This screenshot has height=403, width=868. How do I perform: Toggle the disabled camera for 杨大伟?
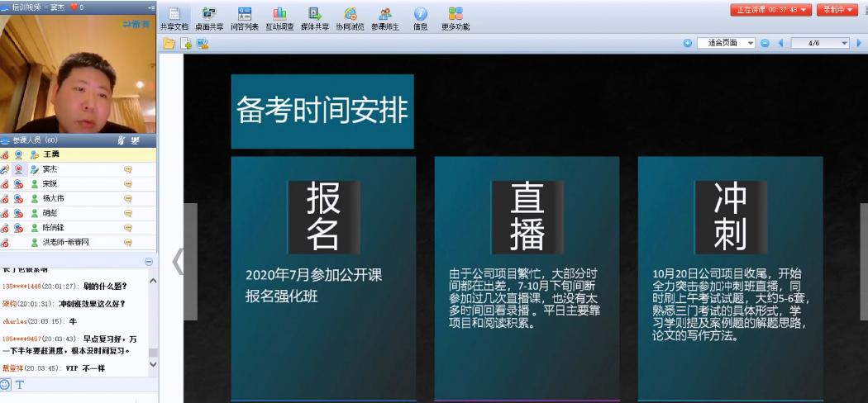pos(19,198)
